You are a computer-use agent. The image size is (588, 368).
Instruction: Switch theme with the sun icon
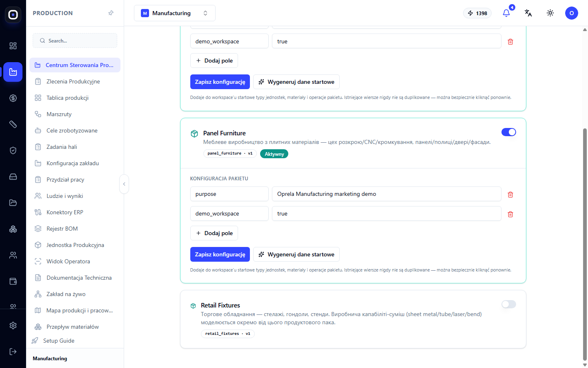550,13
